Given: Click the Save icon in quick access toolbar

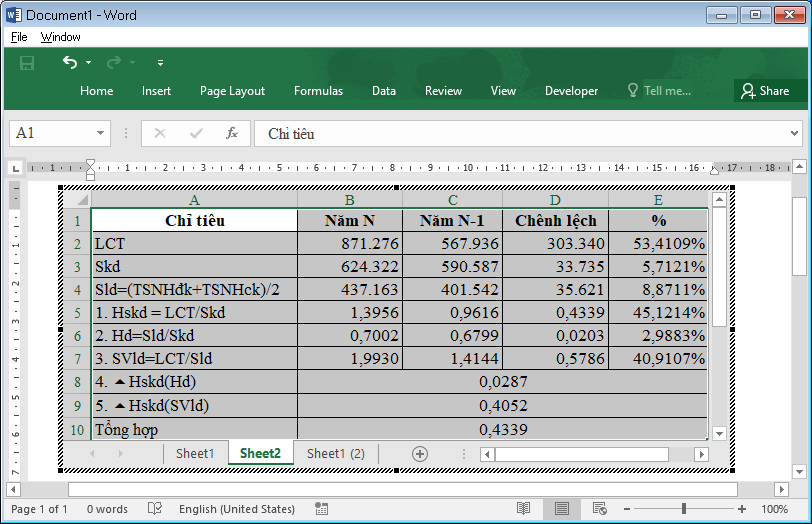Looking at the screenshot, I should click(27, 63).
